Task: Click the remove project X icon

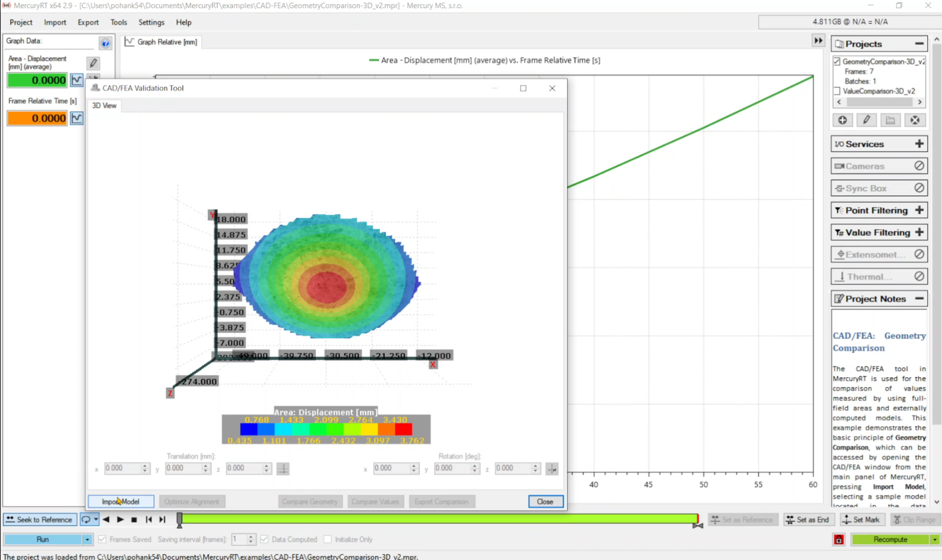Action: 915,120
